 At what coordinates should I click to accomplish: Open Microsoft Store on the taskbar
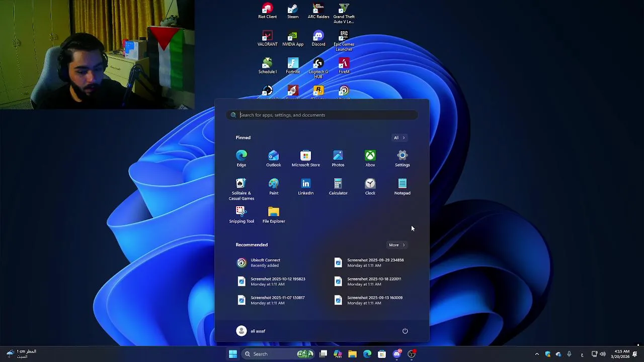click(382, 354)
